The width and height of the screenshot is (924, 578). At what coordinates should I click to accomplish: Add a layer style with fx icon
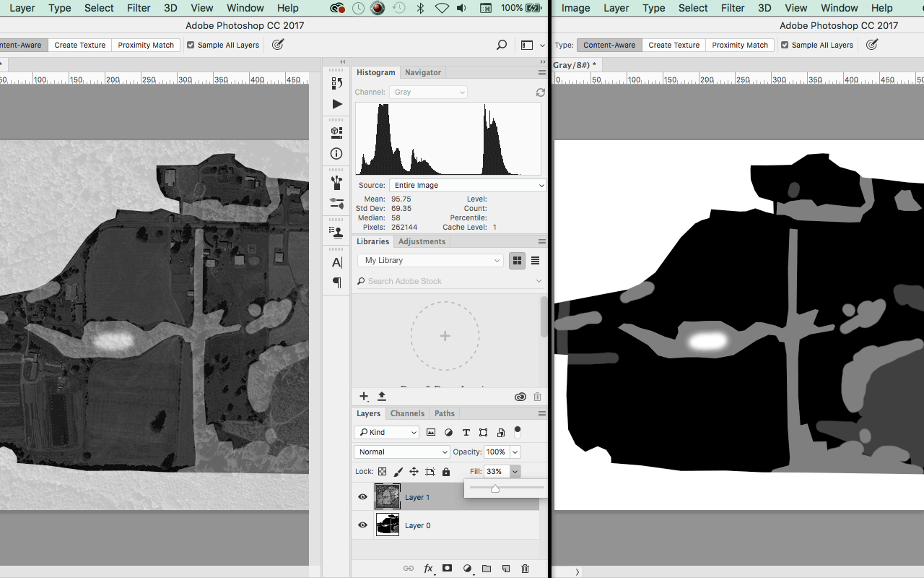tap(428, 569)
